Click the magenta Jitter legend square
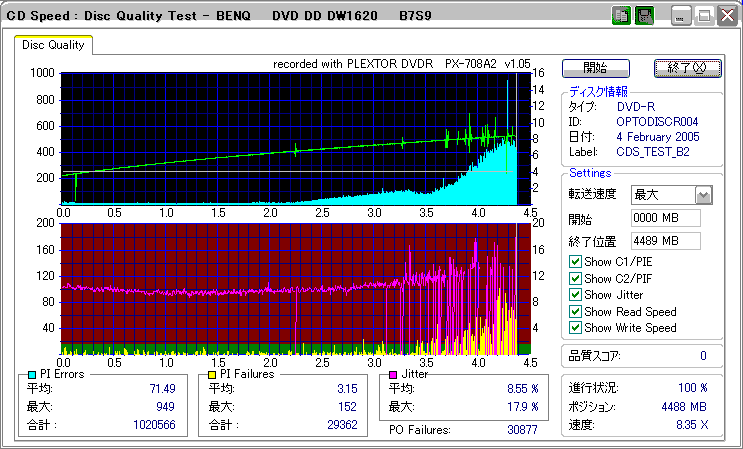This screenshot has width=743, height=449. 395,374
